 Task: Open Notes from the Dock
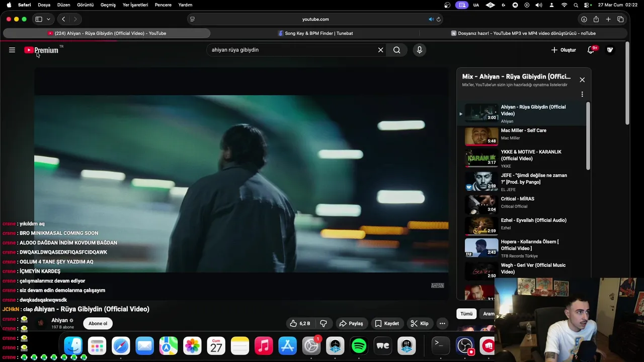pyautogui.click(x=240, y=346)
